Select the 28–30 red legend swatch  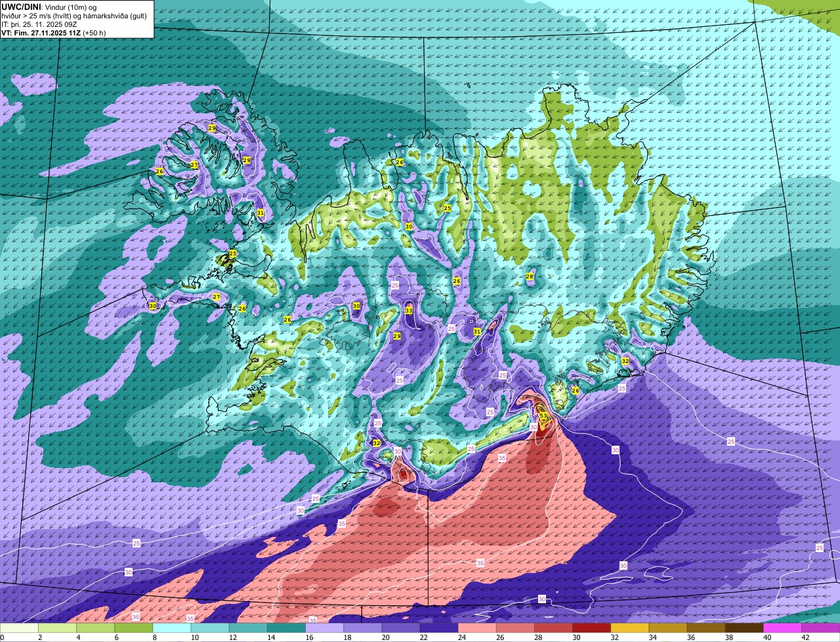click(x=553, y=628)
